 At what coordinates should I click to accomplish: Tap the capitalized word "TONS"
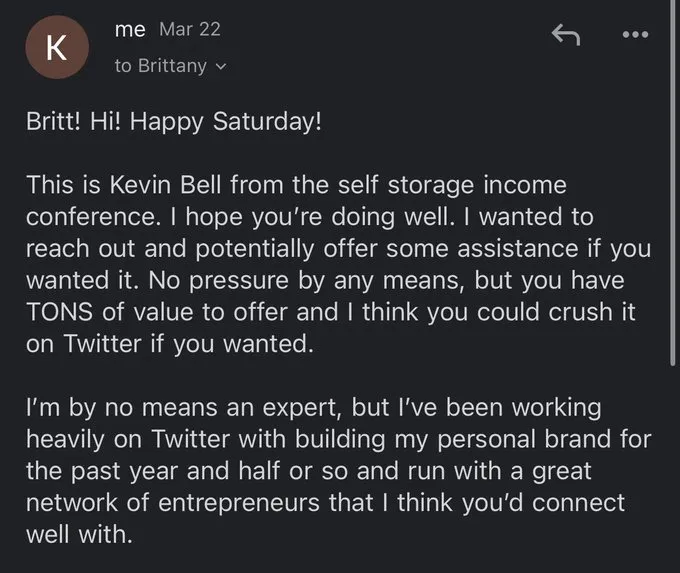click(x=59, y=312)
